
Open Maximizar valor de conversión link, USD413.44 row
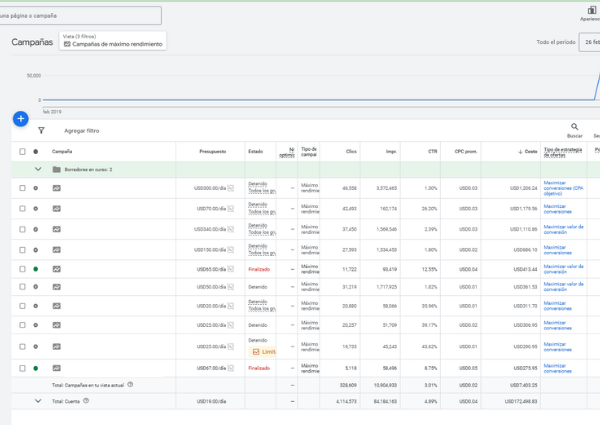click(x=563, y=269)
